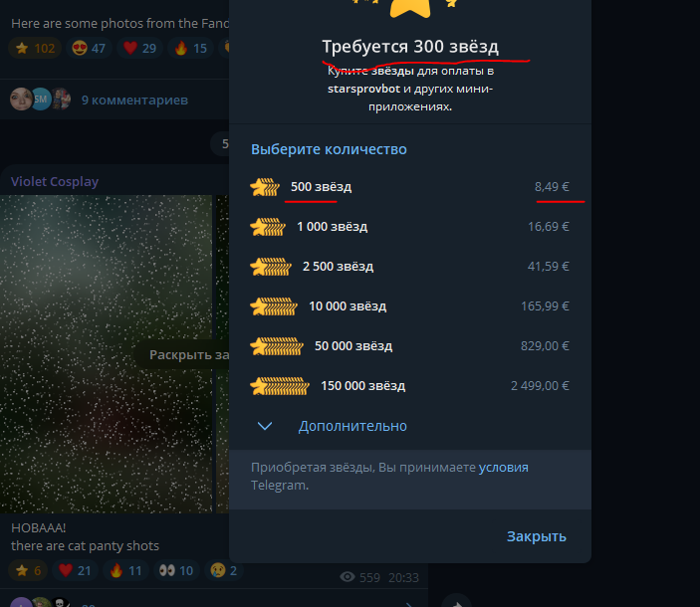Click the heart reaction with 29
This screenshot has width=700, height=607.
[139, 48]
